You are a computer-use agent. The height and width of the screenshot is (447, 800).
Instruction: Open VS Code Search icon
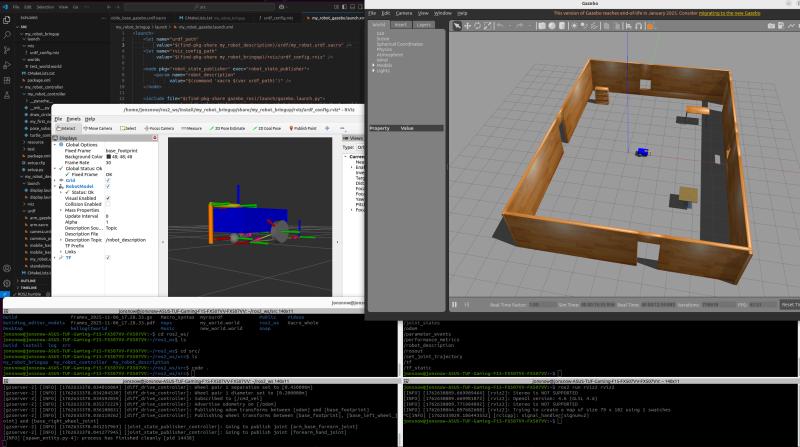point(7,35)
